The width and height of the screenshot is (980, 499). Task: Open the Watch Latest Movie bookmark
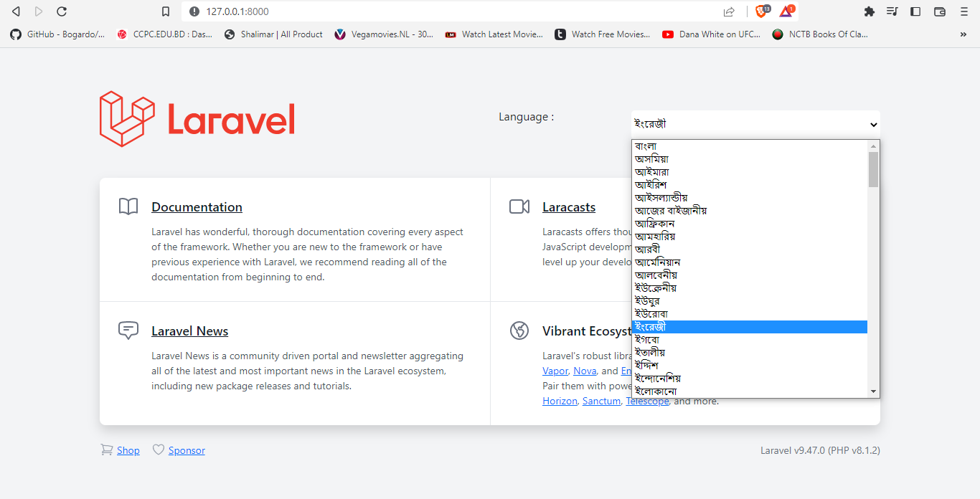(x=494, y=34)
